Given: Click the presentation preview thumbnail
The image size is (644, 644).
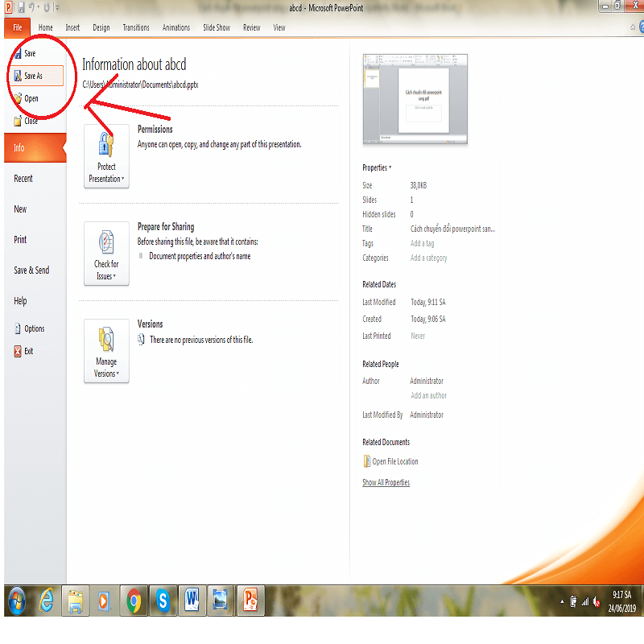Looking at the screenshot, I should click(x=415, y=100).
